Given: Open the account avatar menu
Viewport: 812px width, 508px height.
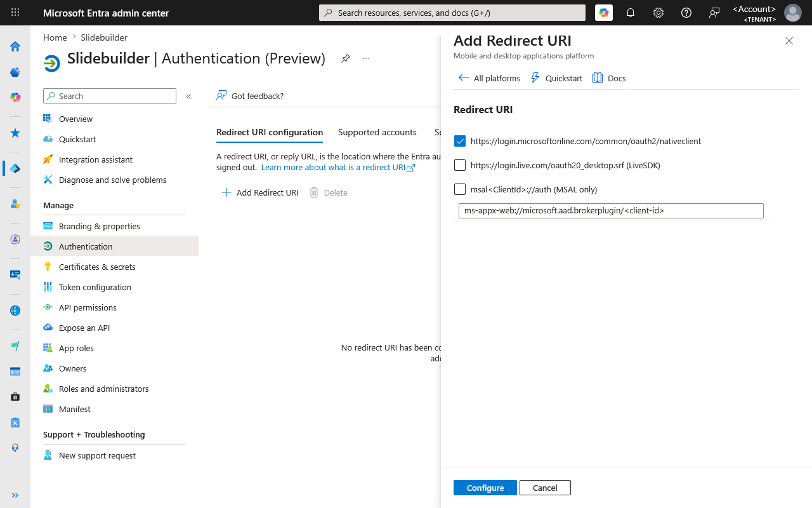Looking at the screenshot, I should click(793, 13).
